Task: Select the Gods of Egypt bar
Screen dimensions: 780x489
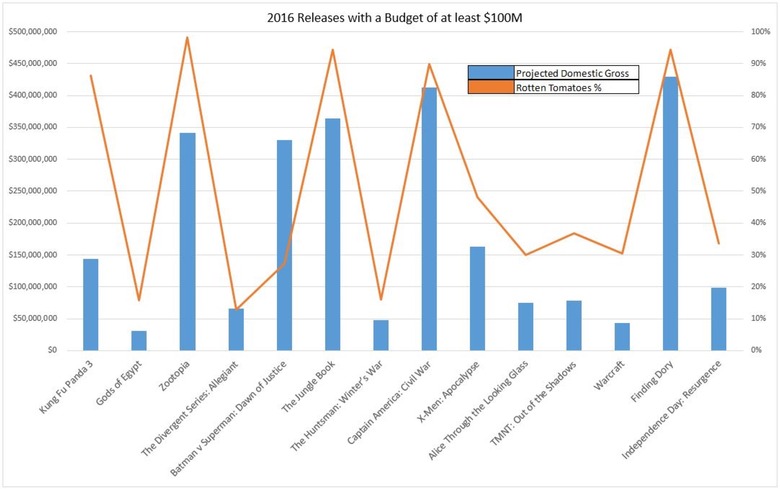Action: pyautogui.click(x=139, y=340)
